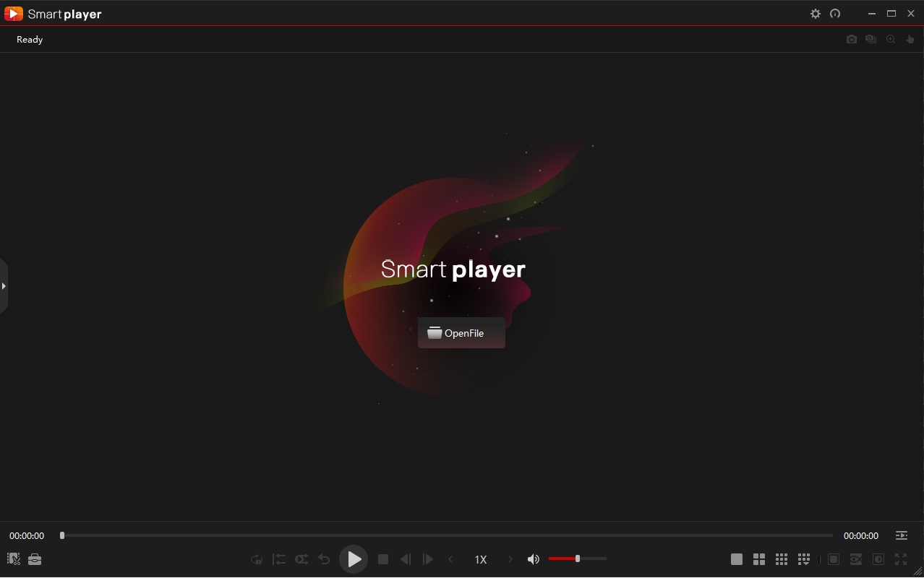Click the playback progress bar
The width and height of the screenshot is (924, 578).
[447, 535]
